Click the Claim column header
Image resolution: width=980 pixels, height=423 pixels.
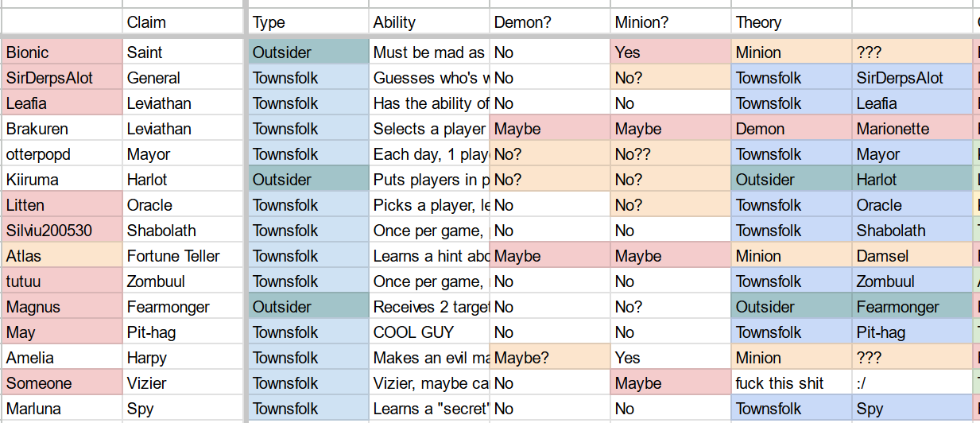[183, 22]
